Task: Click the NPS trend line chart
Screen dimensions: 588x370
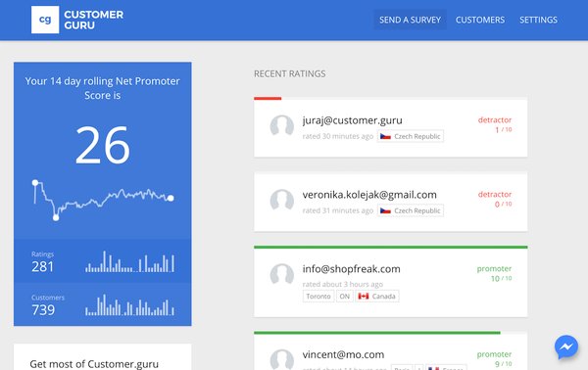Action: tap(102, 200)
